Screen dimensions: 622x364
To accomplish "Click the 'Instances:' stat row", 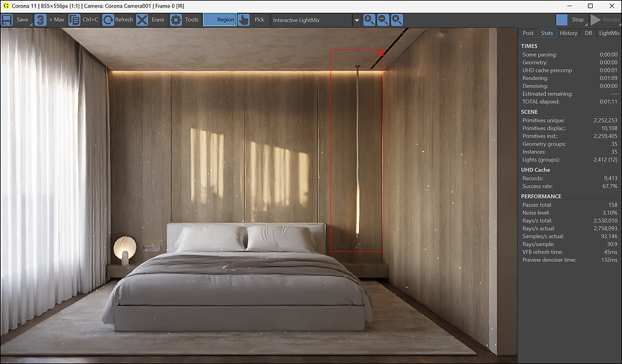I will click(570, 152).
